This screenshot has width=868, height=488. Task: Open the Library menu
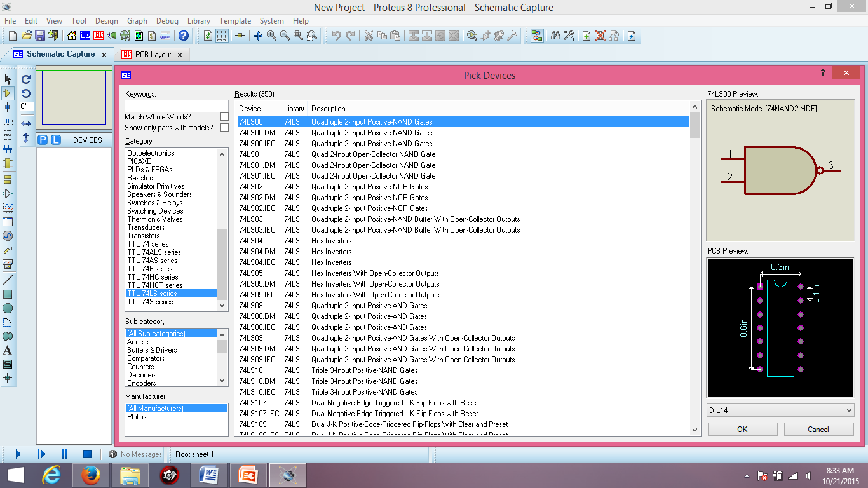pyautogui.click(x=198, y=20)
